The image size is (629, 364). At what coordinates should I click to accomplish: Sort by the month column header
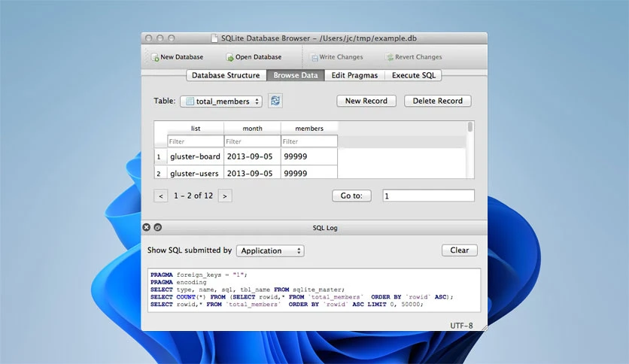[x=252, y=129]
